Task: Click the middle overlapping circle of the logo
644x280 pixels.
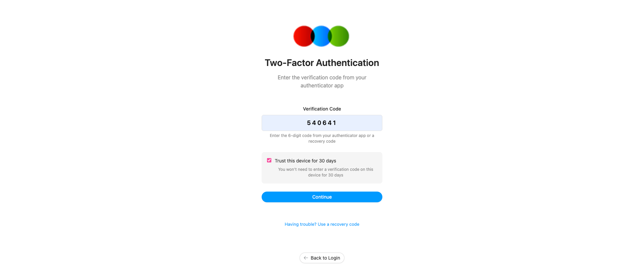Action: click(321, 36)
